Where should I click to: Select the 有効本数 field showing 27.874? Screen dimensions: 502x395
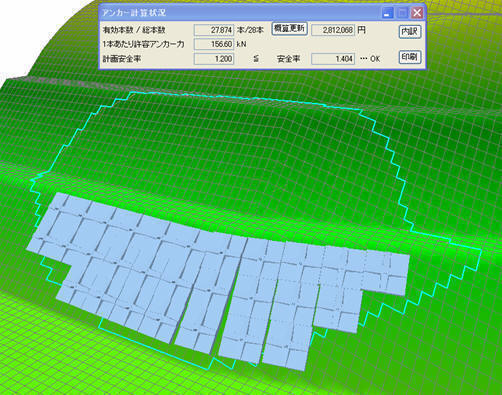point(214,30)
